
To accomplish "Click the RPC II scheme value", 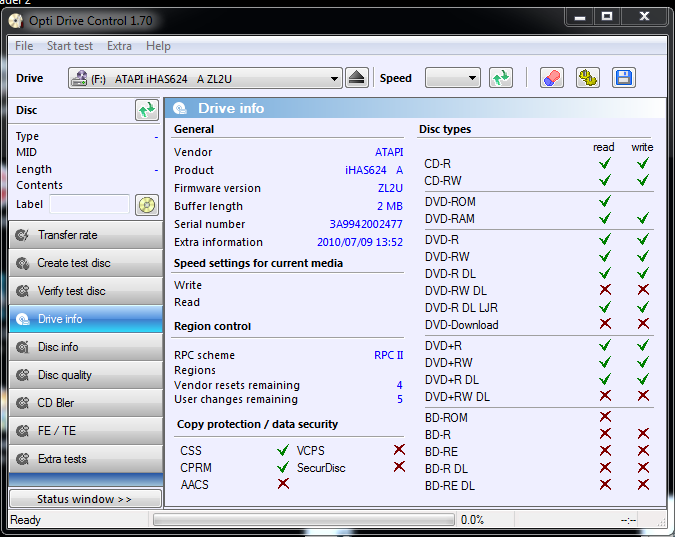I will (389, 355).
